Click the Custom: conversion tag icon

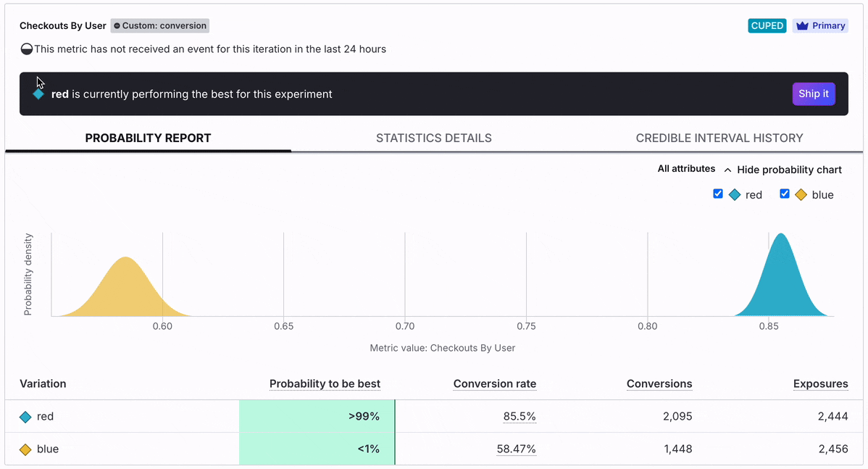point(117,26)
